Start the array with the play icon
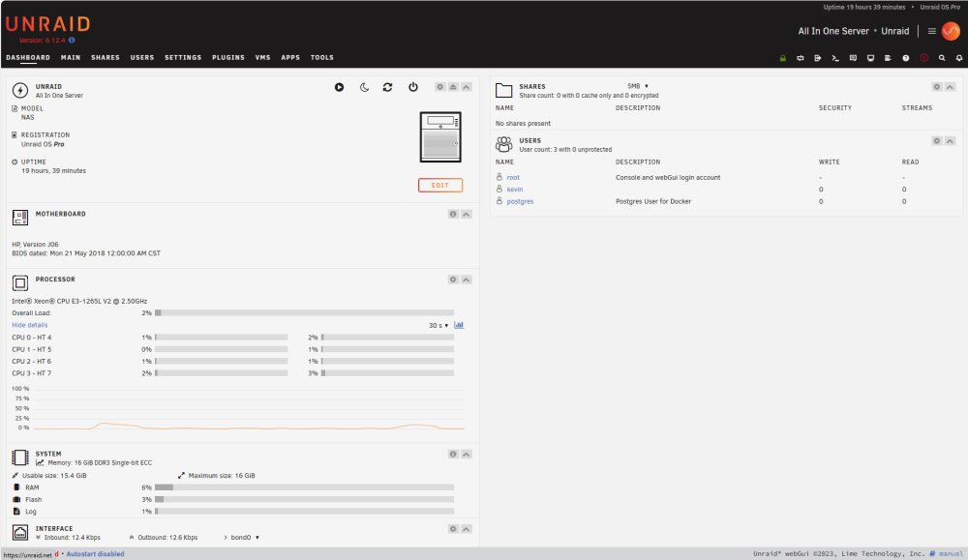Image resolution: width=968 pixels, height=560 pixels. tap(339, 87)
